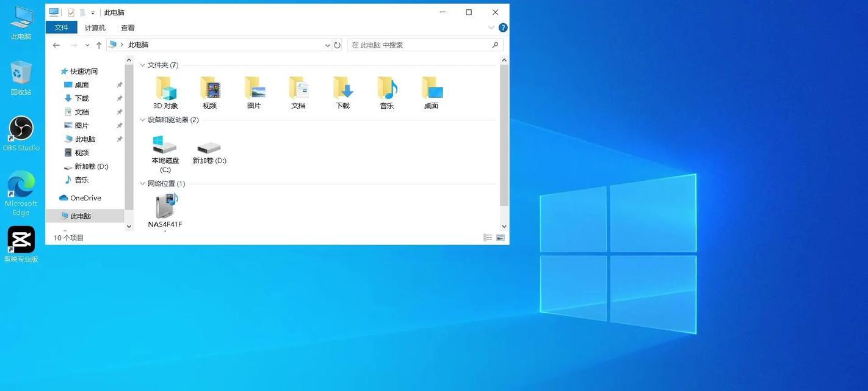The image size is (868, 391).
Task: Switch to details view in status bar
Action: [488, 238]
